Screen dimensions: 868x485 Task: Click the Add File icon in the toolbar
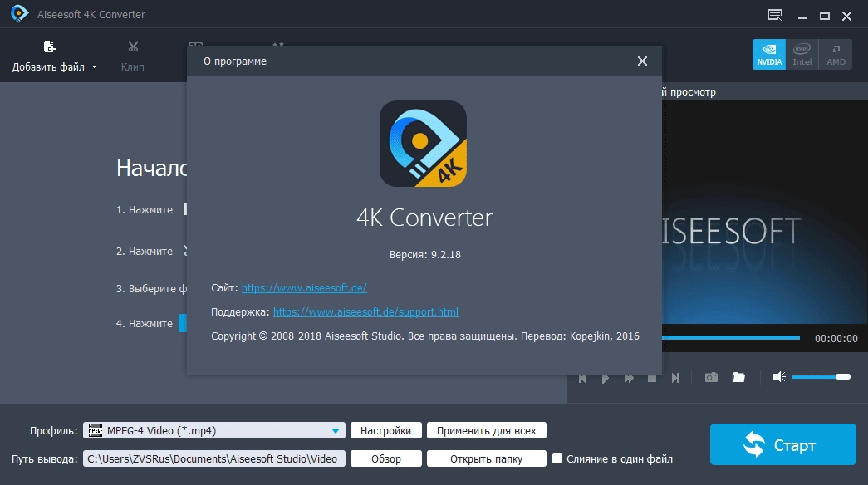coord(49,47)
